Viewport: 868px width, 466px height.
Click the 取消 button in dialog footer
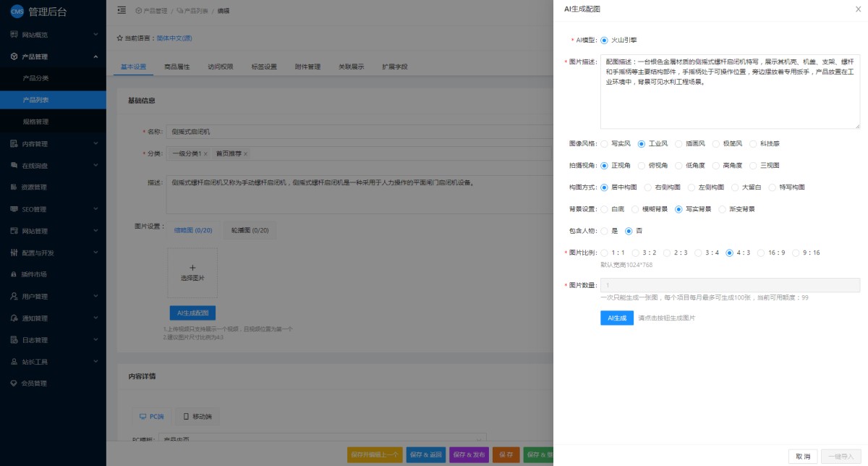click(x=802, y=456)
